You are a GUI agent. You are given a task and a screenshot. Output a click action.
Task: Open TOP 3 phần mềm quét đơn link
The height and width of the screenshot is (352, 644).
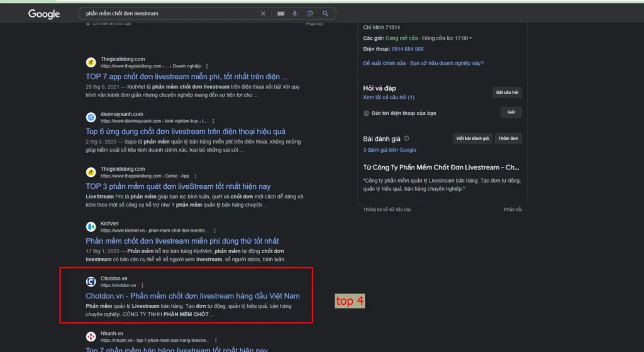click(178, 186)
